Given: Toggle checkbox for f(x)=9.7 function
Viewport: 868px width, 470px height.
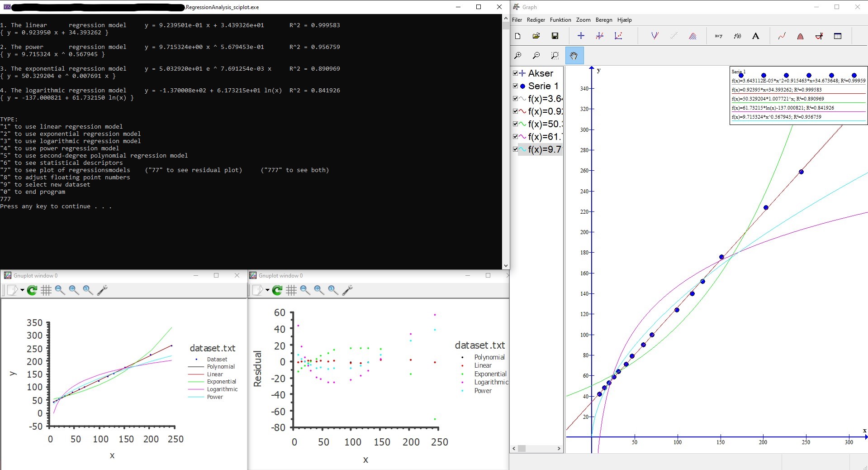Looking at the screenshot, I should click(515, 149).
